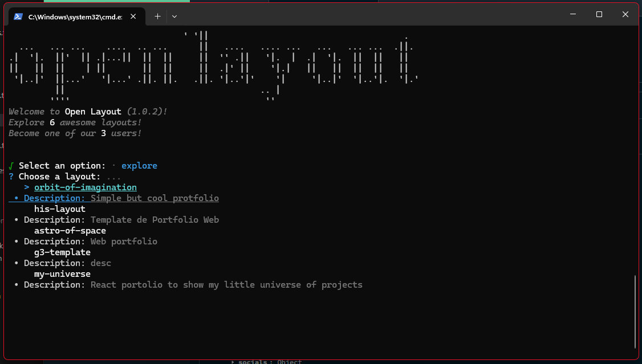
Task: Select the his-layout option
Action: 59,208
